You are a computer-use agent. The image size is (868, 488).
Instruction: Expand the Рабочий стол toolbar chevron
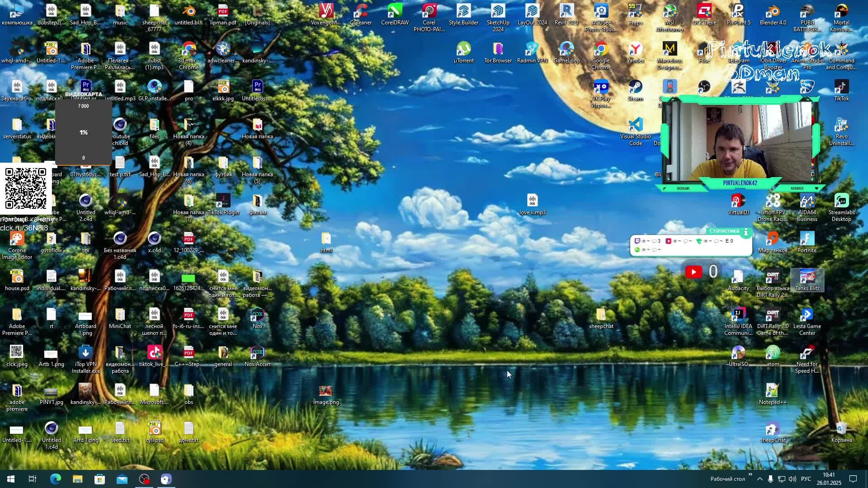[x=750, y=474]
